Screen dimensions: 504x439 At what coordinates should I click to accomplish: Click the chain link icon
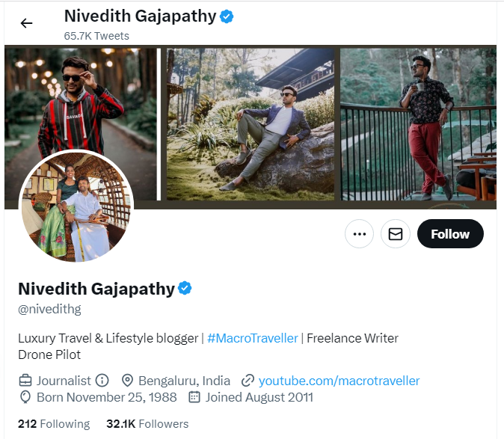point(248,380)
